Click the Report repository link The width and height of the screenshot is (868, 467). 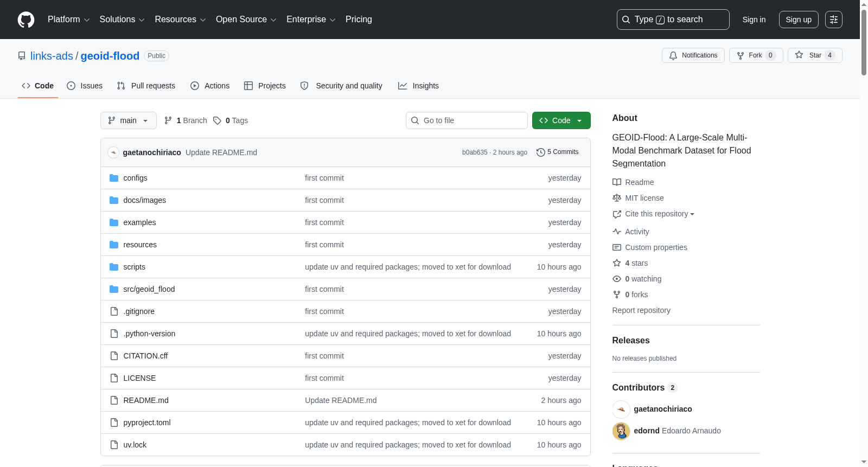click(x=641, y=310)
